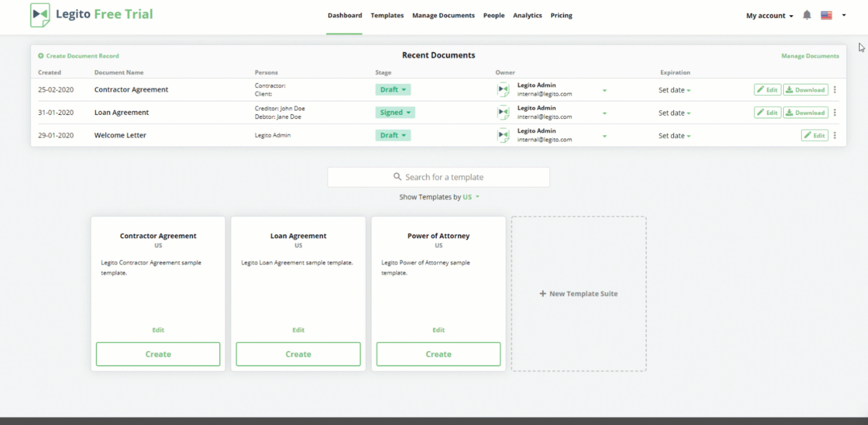This screenshot has height=425, width=868.
Task: Open the My account dropdown menu
Action: pyautogui.click(x=770, y=16)
